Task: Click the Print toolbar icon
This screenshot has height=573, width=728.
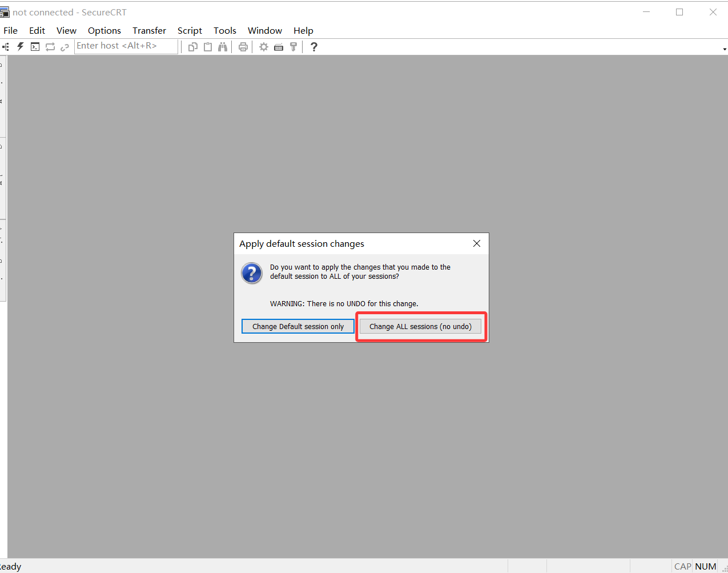Action: [243, 47]
